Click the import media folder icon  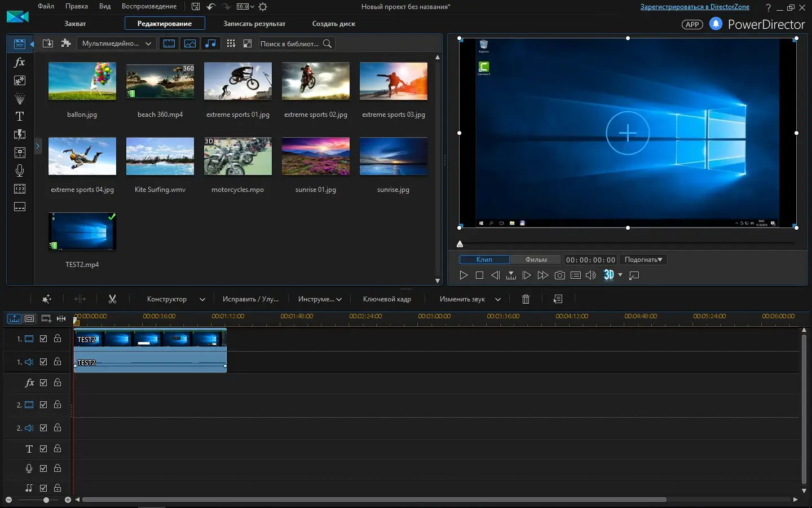tap(48, 43)
